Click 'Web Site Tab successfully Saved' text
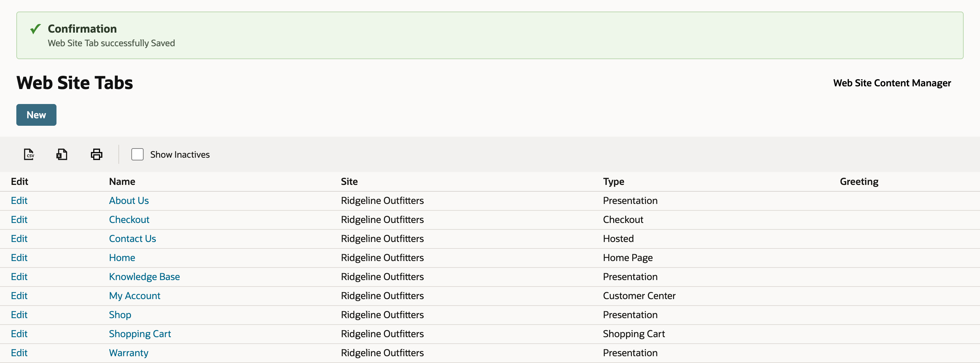Screen dimensions: 980x363 [111, 43]
